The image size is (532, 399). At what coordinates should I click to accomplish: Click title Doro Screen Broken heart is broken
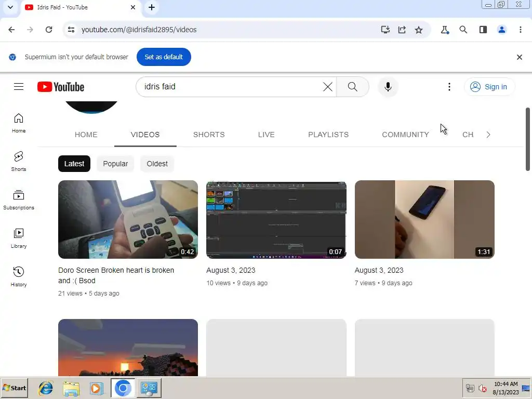click(x=116, y=275)
